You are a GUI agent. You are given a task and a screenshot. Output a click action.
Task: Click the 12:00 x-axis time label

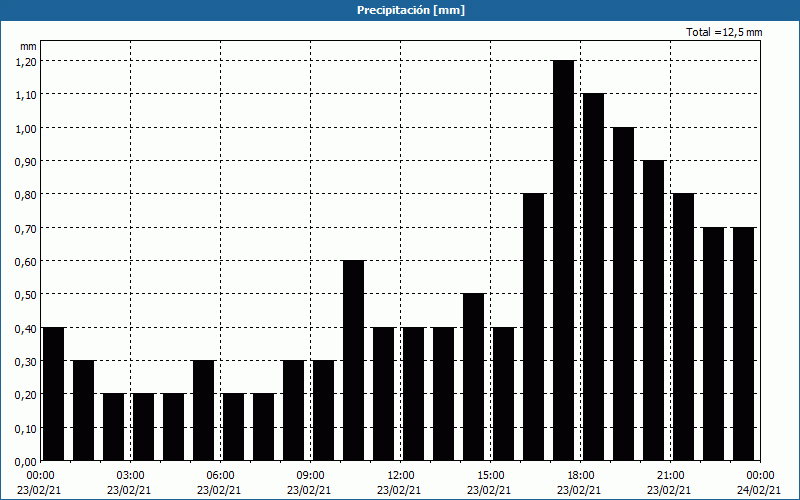(399, 476)
